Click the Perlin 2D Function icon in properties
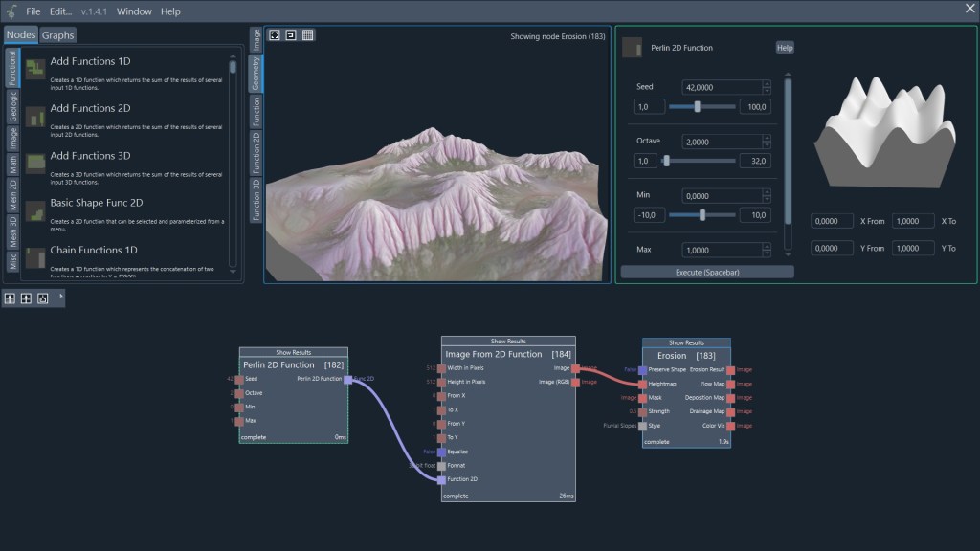This screenshot has width=980, height=551. click(632, 48)
